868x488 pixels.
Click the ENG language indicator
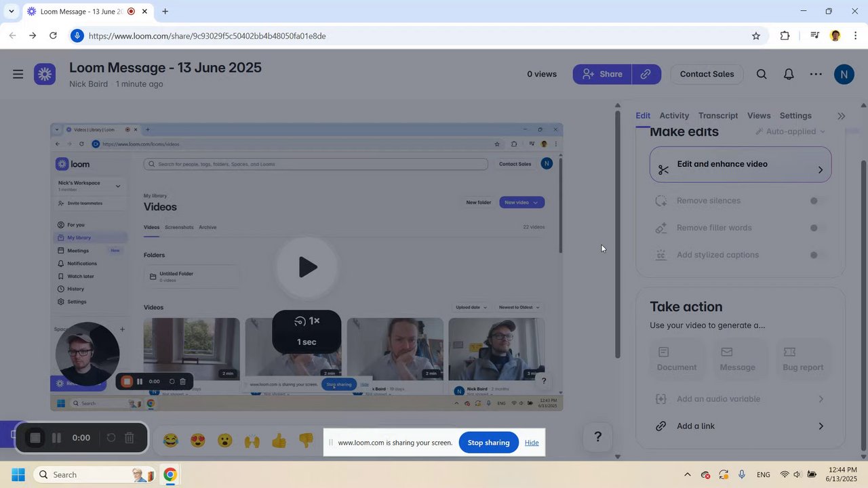(763, 474)
